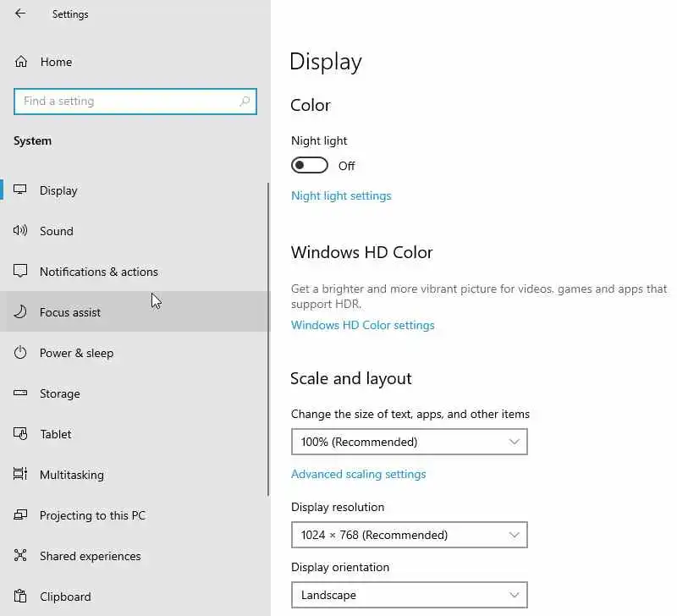Open Focus assist settings
This screenshot has width=677, height=616.
(134, 311)
